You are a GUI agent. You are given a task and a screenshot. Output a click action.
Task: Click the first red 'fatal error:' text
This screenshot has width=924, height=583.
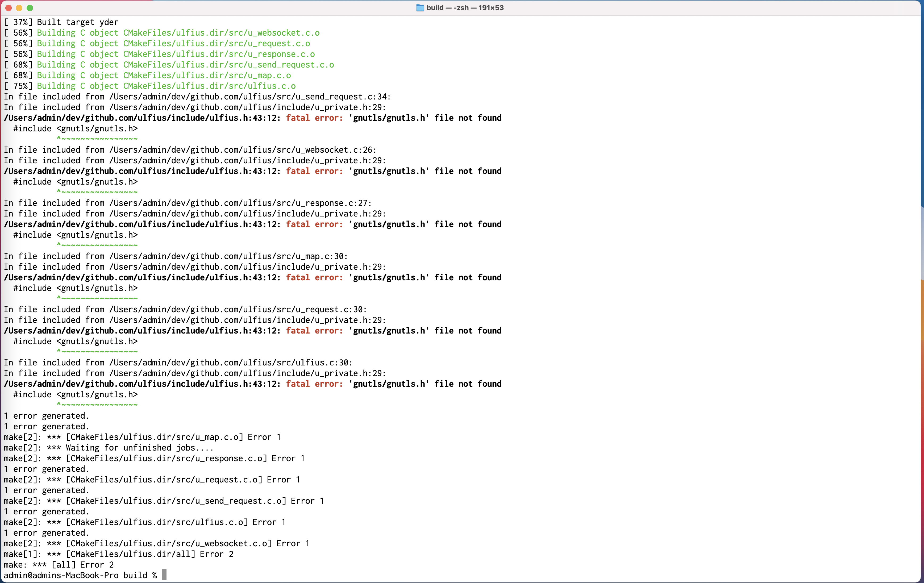pos(314,118)
